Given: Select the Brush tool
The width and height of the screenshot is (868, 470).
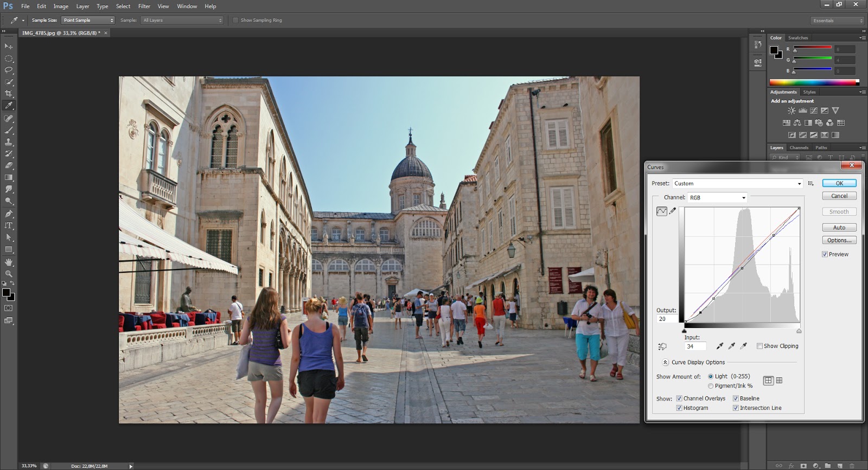Looking at the screenshot, I should [x=9, y=130].
